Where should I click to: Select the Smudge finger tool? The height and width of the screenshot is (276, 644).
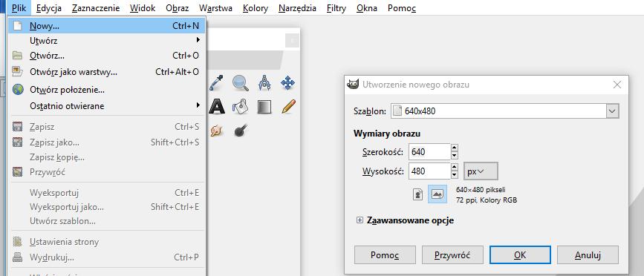(215, 131)
